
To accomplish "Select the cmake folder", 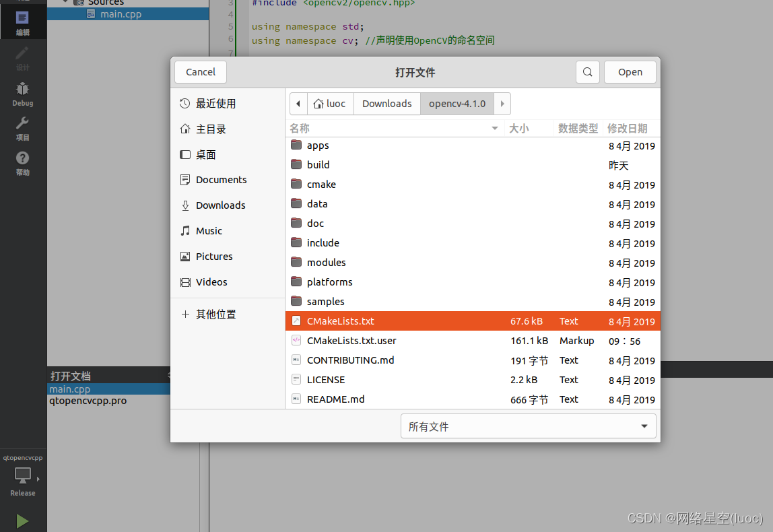I will tap(473, 185).
